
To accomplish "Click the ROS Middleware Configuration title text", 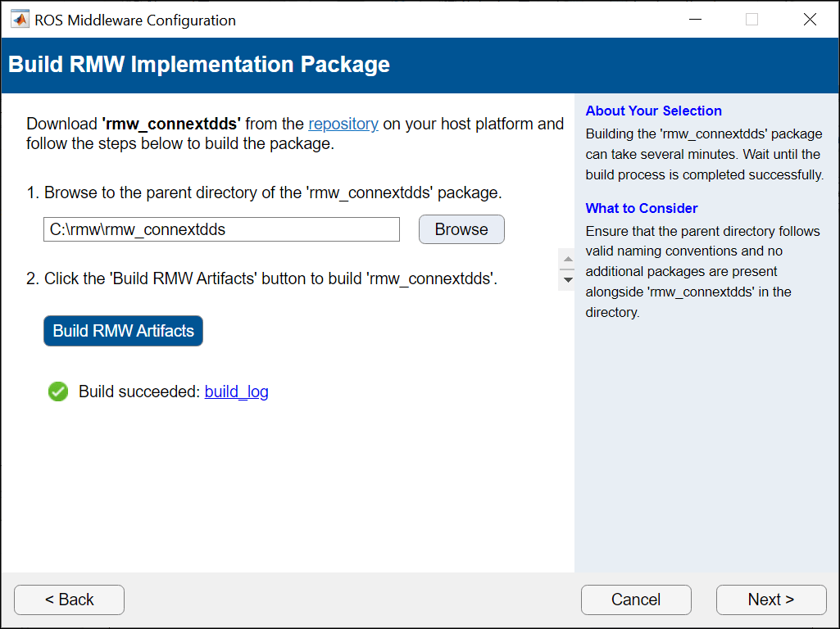I will tap(135, 20).
